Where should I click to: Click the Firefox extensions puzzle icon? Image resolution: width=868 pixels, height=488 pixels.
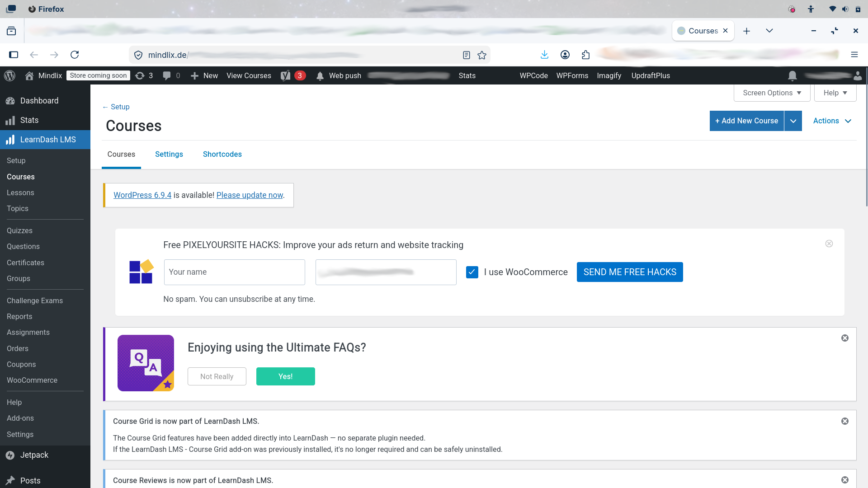585,55
